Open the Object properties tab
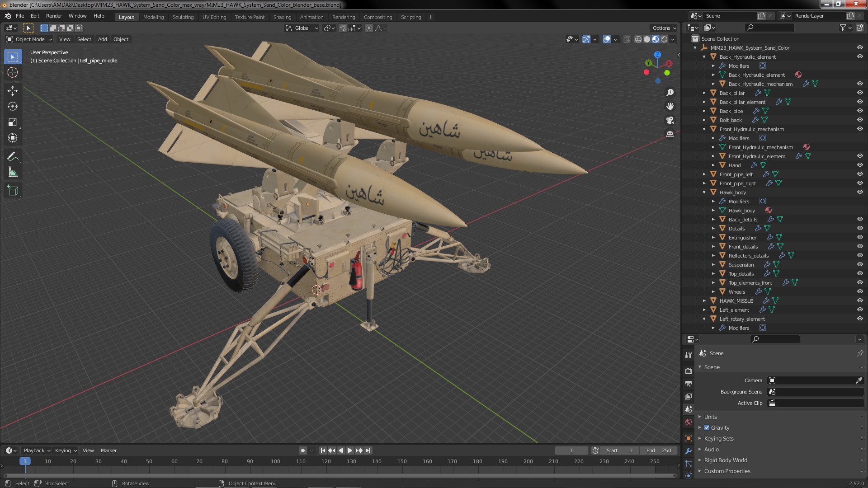The width and height of the screenshot is (868, 488). point(688,438)
